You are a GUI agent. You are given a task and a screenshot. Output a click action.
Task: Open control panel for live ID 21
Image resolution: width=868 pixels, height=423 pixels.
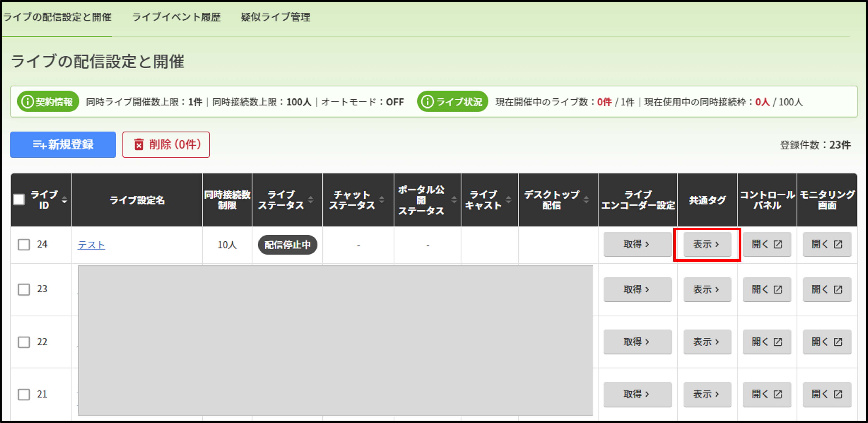pos(767,394)
